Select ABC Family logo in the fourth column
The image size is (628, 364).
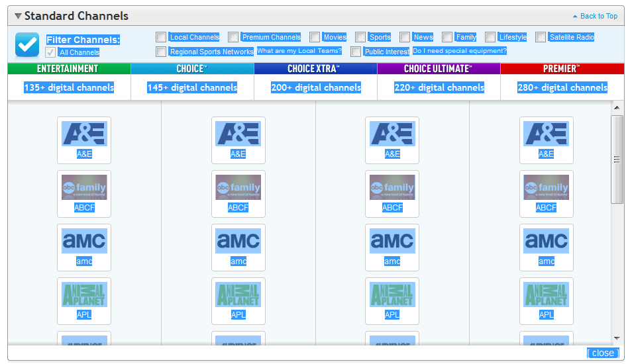547,187
